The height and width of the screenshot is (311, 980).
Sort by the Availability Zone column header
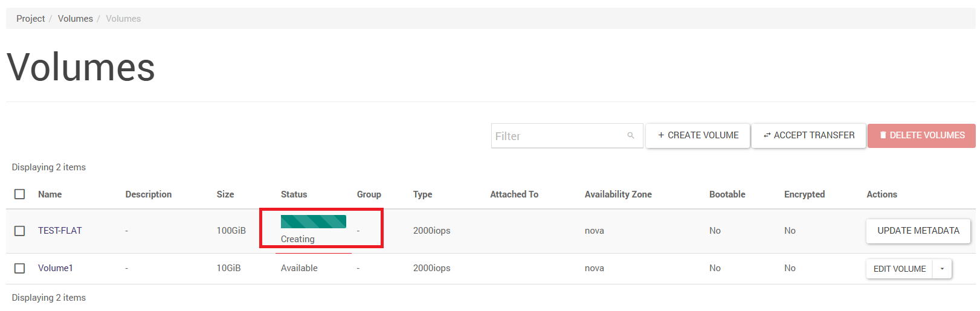[x=617, y=194]
